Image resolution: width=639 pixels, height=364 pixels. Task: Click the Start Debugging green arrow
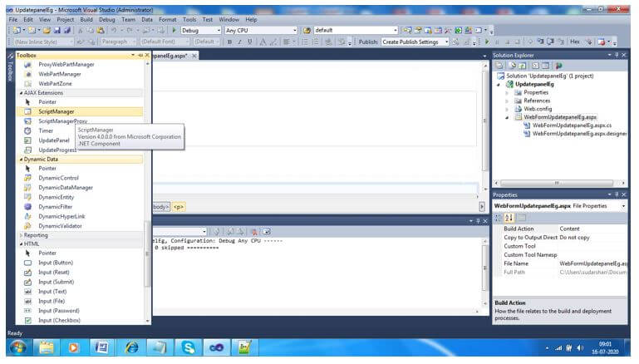(174, 30)
